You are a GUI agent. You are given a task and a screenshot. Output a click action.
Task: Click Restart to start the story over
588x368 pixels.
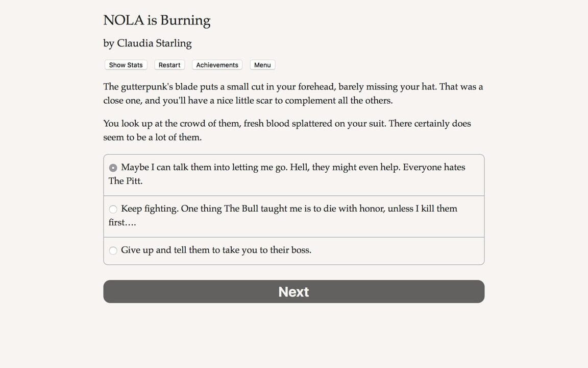(169, 65)
